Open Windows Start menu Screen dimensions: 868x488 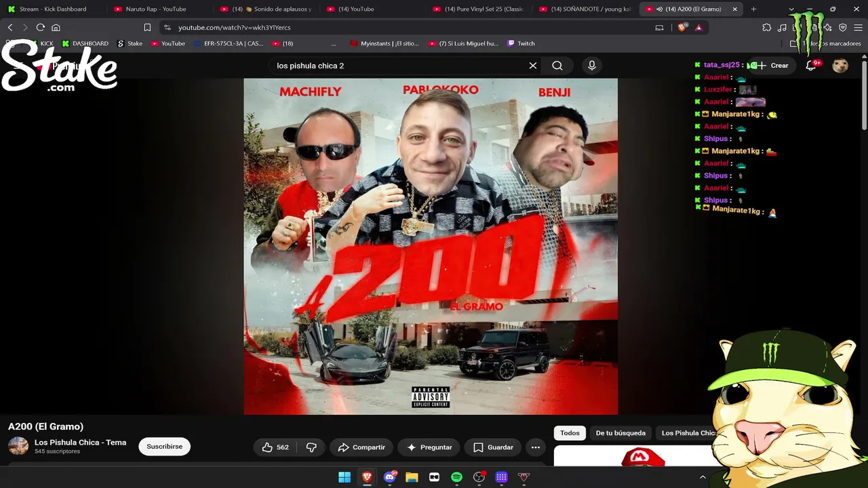point(344,477)
